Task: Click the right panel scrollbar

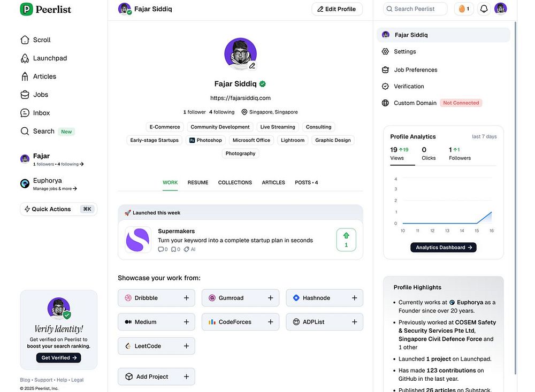Action: [515, 198]
